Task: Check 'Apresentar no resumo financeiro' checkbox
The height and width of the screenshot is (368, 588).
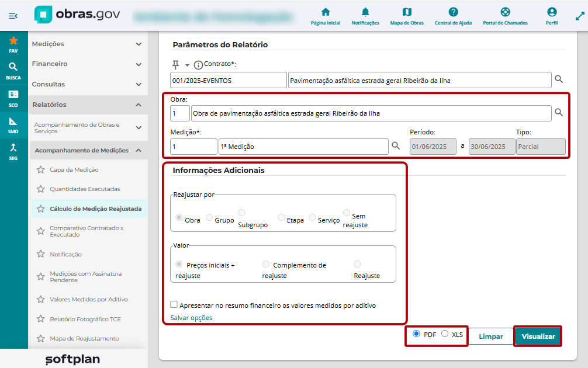Action: (x=174, y=304)
